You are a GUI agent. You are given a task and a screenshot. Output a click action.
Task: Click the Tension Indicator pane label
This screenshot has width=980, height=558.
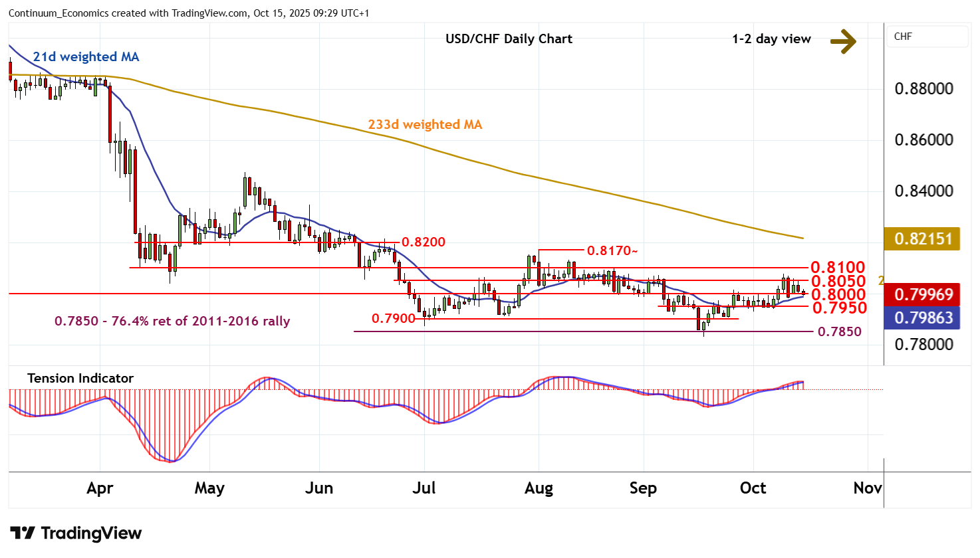pos(80,378)
